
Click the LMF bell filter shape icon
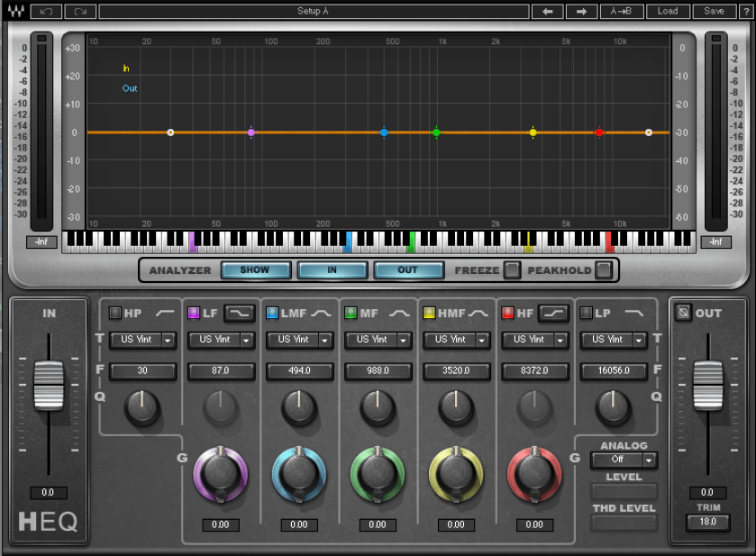pyautogui.click(x=322, y=314)
